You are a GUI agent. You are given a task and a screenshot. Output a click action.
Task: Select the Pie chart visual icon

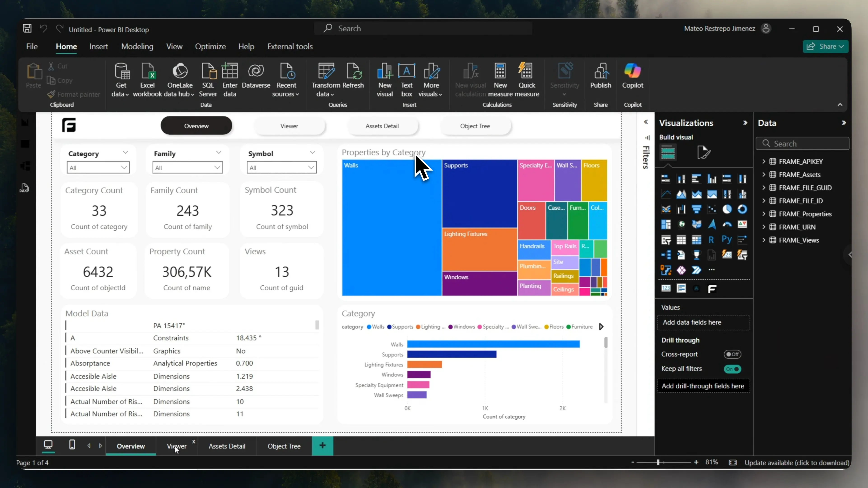727,209
